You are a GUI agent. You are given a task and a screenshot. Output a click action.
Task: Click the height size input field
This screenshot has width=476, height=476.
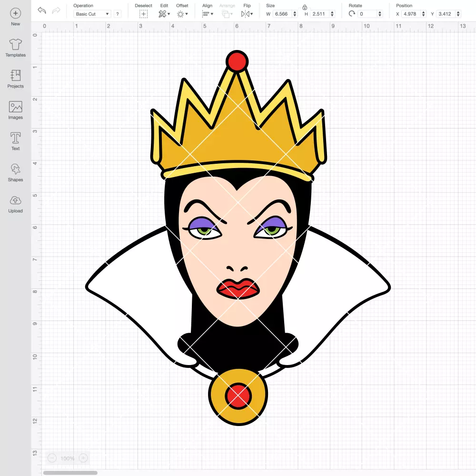(x=320, y=14)
